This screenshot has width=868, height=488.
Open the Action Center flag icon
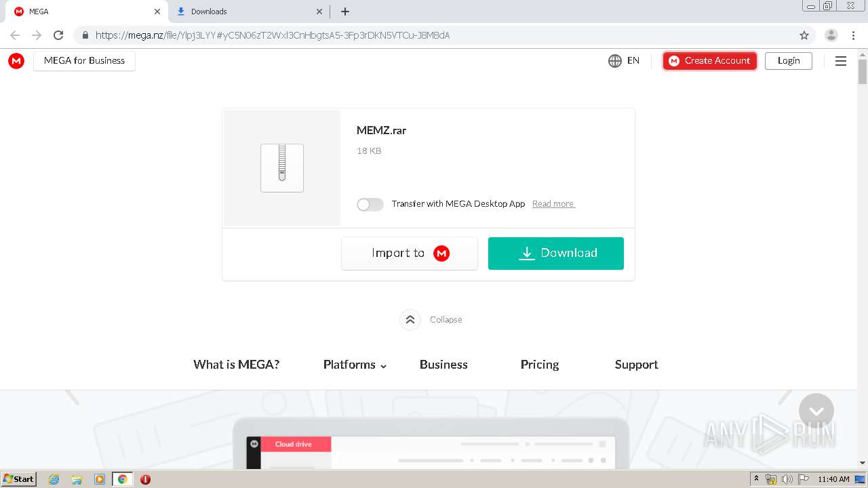tap(804, 479)
